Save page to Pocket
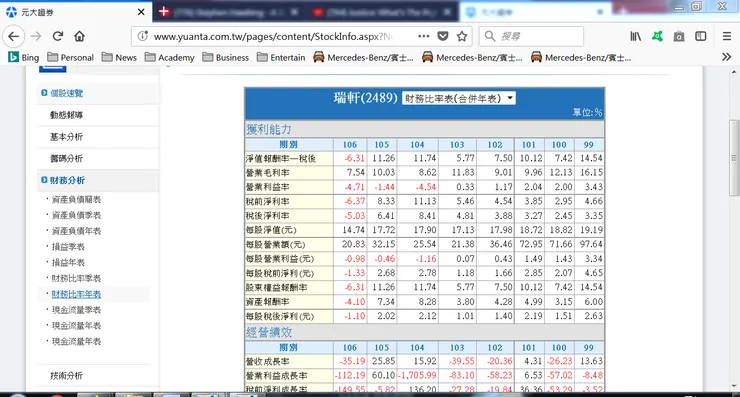Screen dimensions: 740x397 [x=443, y=36]
